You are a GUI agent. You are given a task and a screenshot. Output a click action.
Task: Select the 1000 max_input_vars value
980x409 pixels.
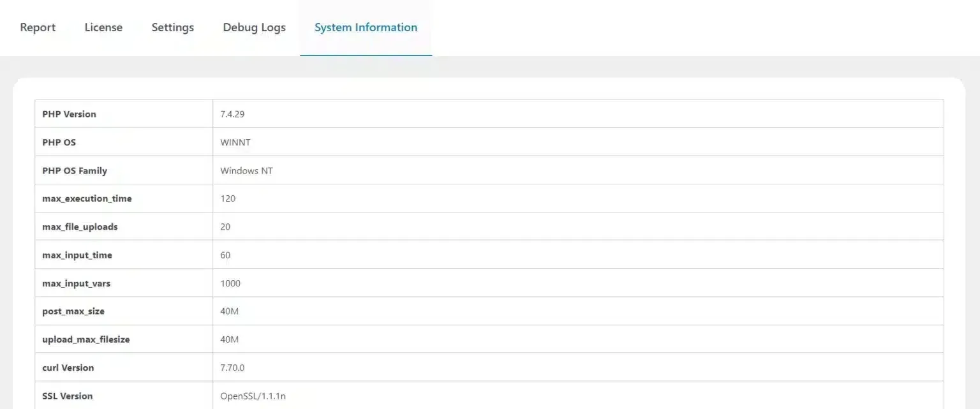pyautogui.click(x=230, y=283)
